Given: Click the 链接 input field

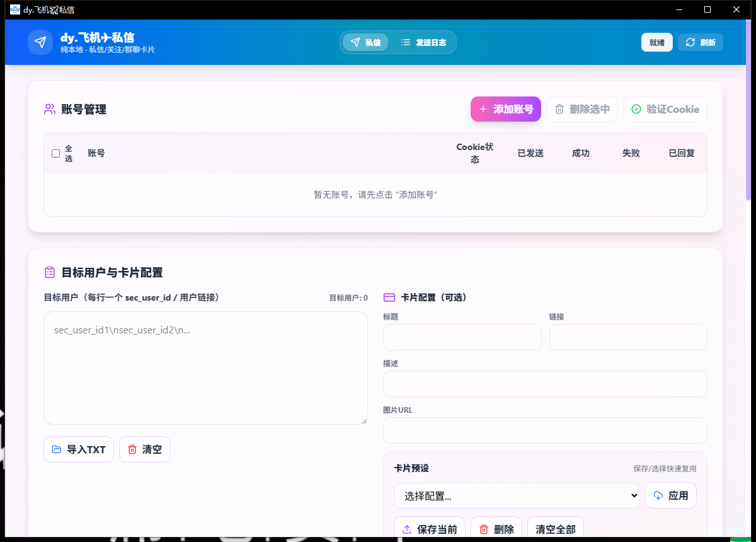Looking at the screenshot, I should [628, 337].
